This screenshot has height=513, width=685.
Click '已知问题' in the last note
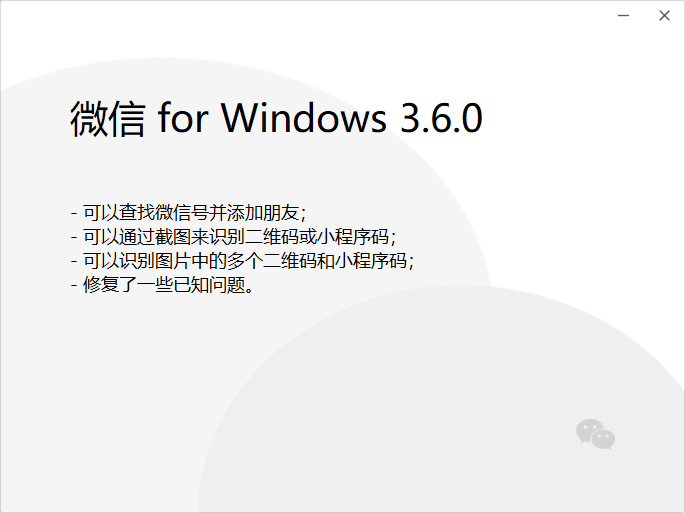[209, 285]
